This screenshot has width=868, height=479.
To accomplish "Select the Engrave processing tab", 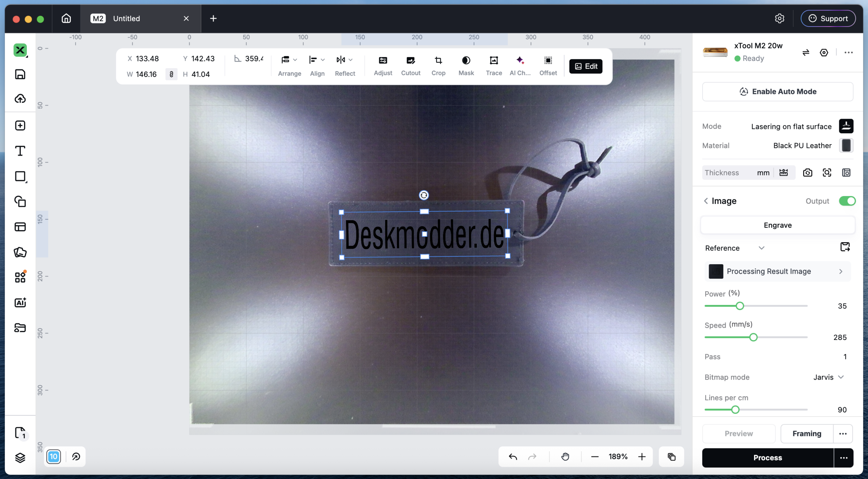I will click(x=777, y=225).
